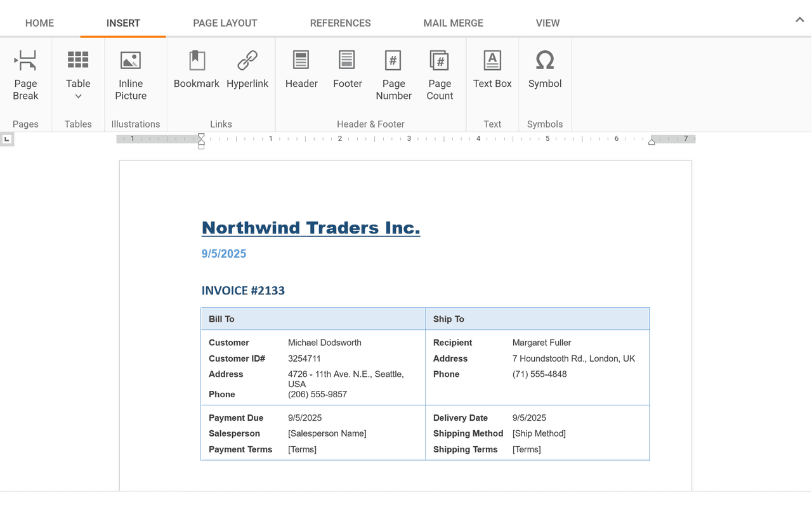Go to the REFERENCES tab

[x=340, y=23]
